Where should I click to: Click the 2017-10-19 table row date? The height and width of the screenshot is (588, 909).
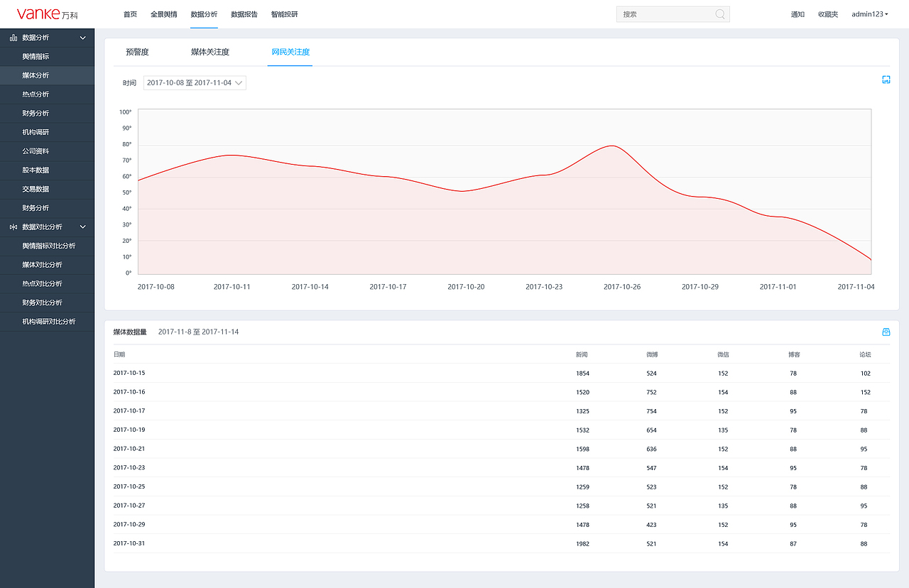click(x=129, y=430)
